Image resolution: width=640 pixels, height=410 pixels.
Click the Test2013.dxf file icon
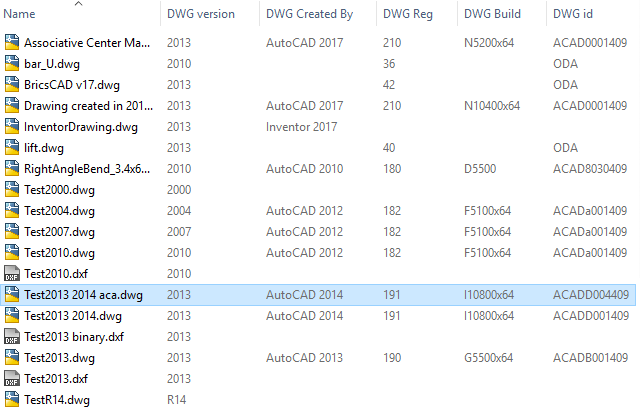pyautogui.click(x=12, y=379)
